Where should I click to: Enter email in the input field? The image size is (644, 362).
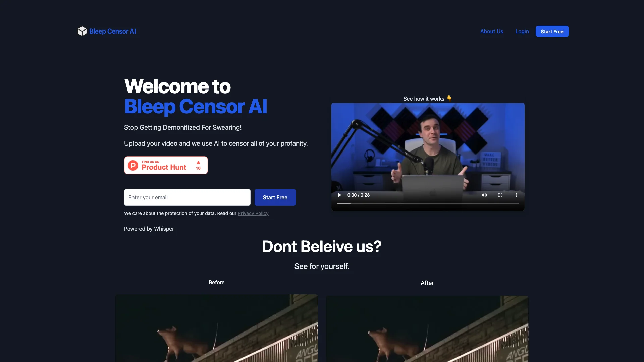click(186, 197)
